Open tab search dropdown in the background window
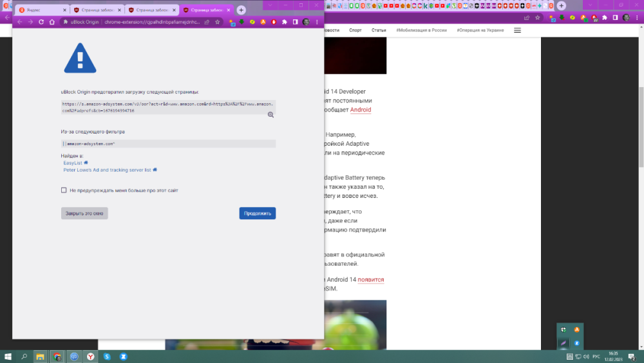 (x=590, y=5)
